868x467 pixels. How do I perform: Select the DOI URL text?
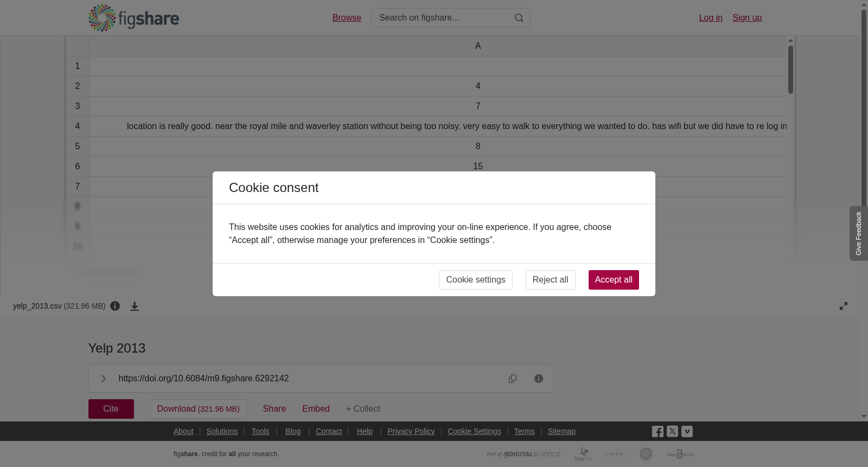[203, 379]
